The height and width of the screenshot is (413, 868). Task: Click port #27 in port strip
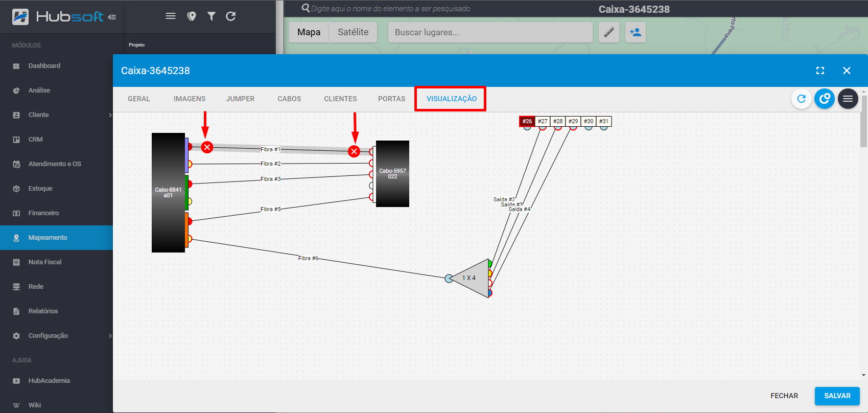(543, 121)
